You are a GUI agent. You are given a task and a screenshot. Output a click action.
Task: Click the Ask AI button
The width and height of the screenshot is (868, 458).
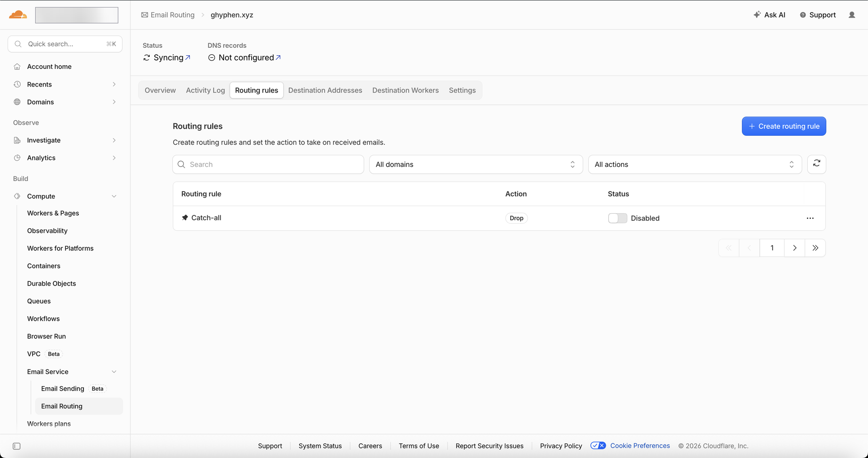769,15
